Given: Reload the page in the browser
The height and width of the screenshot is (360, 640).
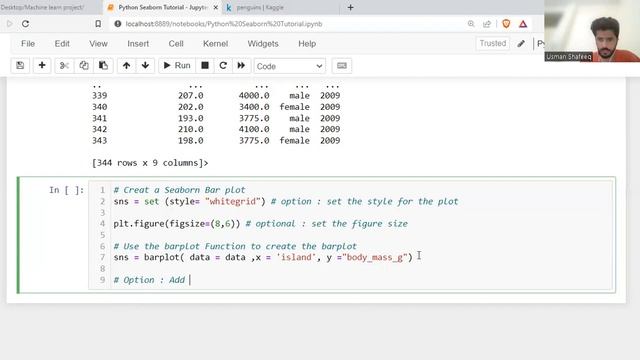Looking at the screenshot, I should coord(25,24).
